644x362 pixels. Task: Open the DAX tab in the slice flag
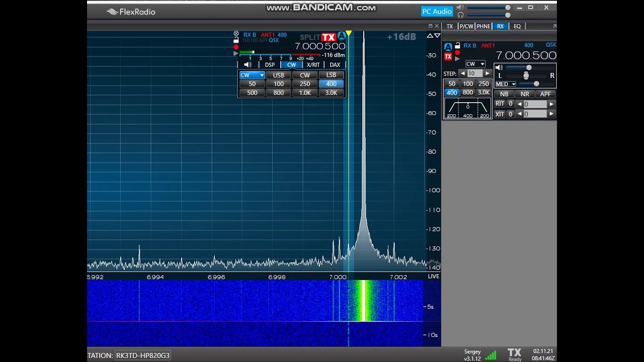(x=335, y=65)
